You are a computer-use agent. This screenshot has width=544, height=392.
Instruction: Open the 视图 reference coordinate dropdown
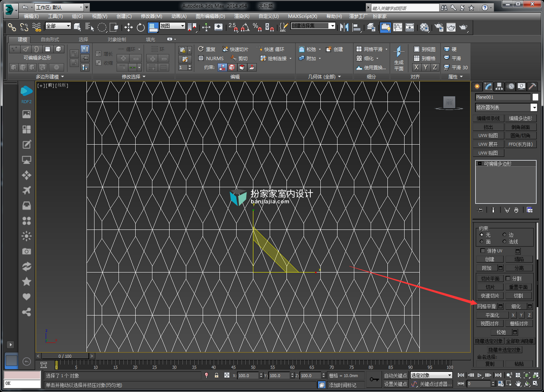(173, 26)
